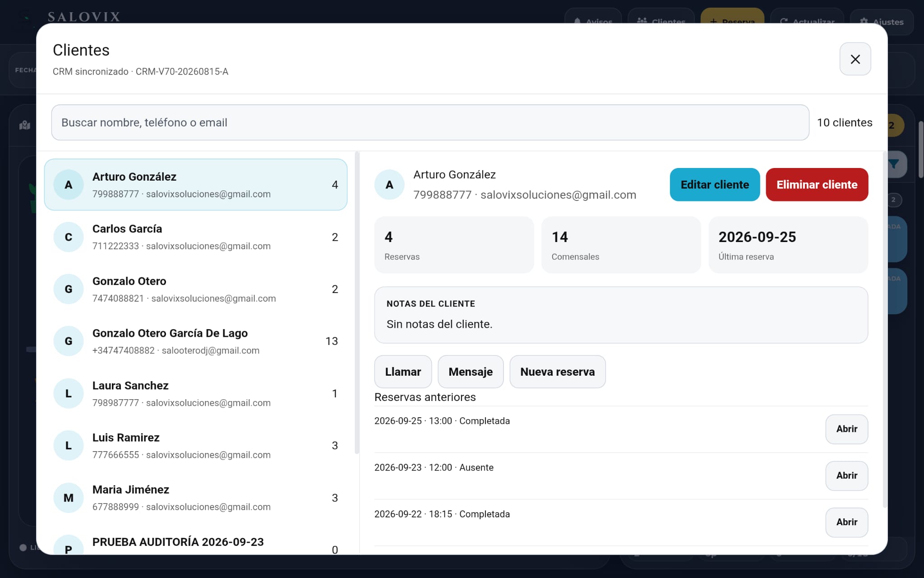Click the Editar cliente button
Screen dimensions: 924x578
[x=715, y=185]
